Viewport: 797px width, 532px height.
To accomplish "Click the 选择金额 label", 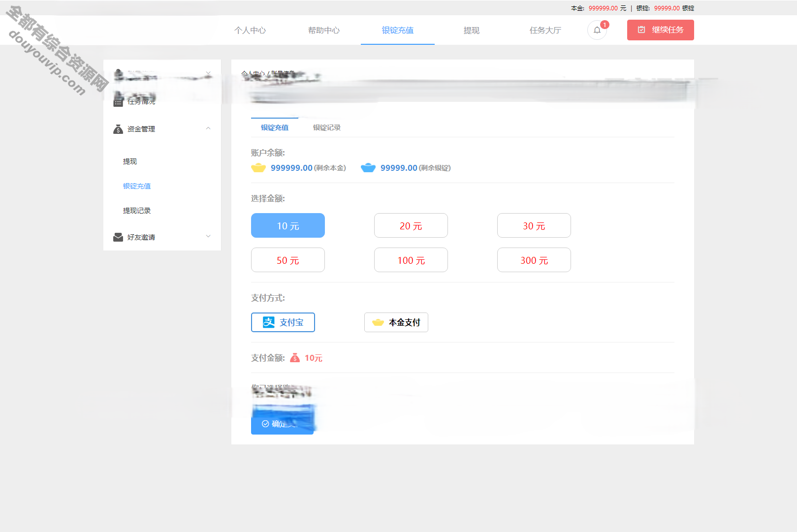I will click(x=268, y=198).
